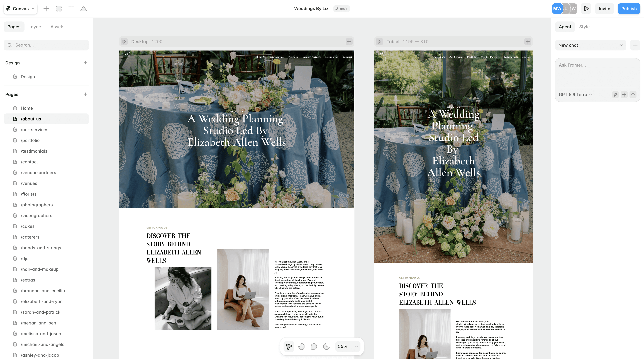
Task: Toggle dark mode moon icon
Action: [326, 346]
